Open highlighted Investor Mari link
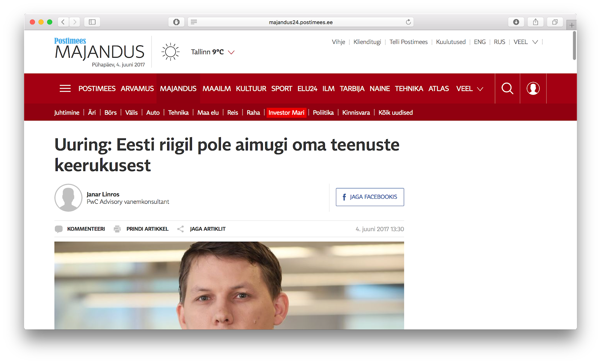Viewport: 601px width, 364px height. pyautogui.click(x=287, y=113)
